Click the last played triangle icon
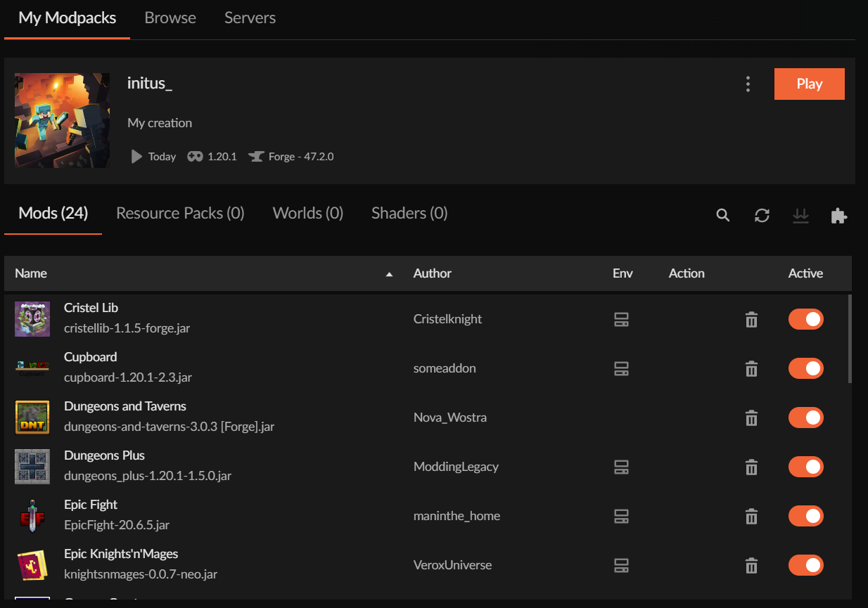868x608 pixels. click(136, 156)
